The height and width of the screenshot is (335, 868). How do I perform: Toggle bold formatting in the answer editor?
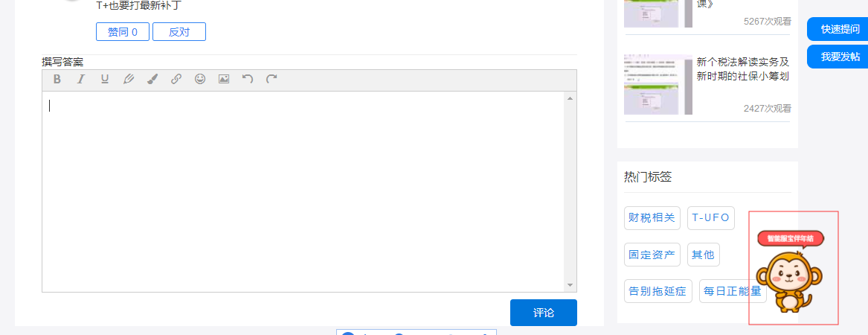point(57,79)
